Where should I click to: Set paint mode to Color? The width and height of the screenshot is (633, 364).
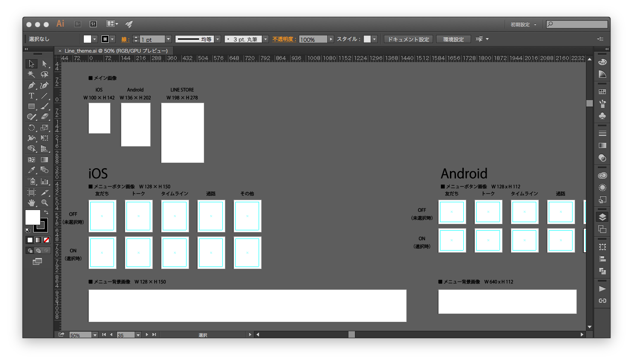[x=30, y=240]
